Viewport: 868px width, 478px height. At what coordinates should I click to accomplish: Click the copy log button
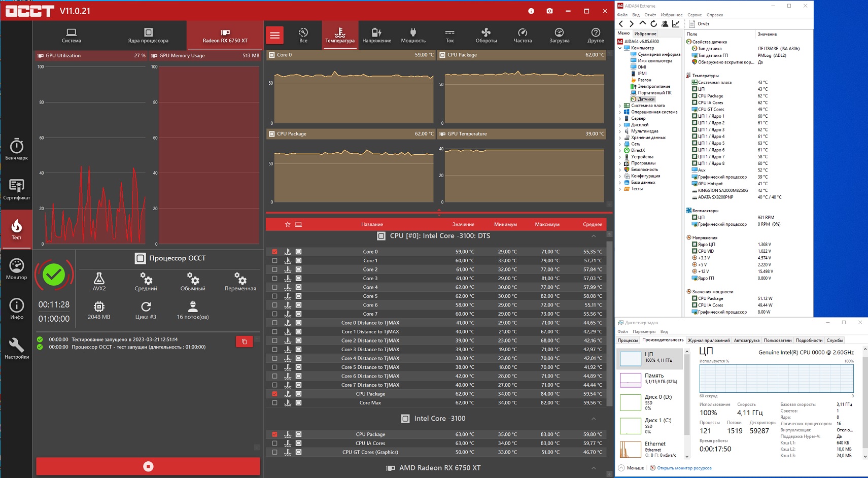[244, 342]
